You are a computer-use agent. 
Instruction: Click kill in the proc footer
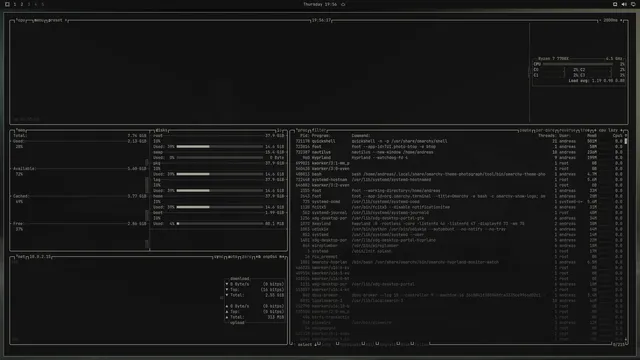click(x=370, y=344)
